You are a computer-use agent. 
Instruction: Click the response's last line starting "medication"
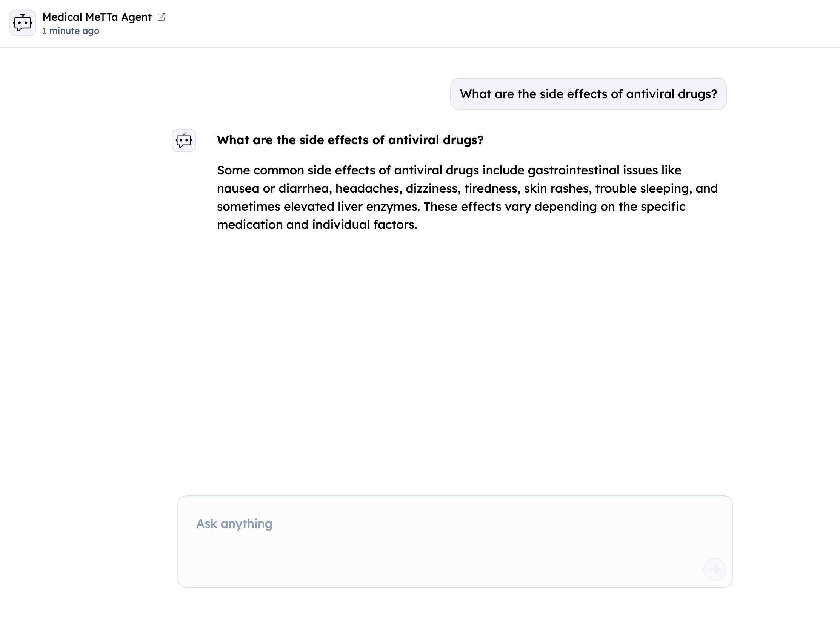click(317, 225)
